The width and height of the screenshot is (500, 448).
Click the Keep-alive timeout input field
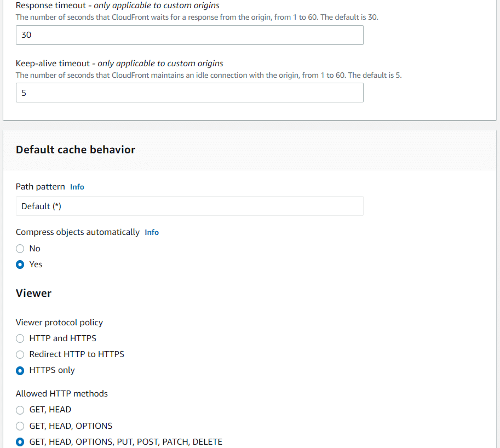pyautogui.click(x=189, y=93)
